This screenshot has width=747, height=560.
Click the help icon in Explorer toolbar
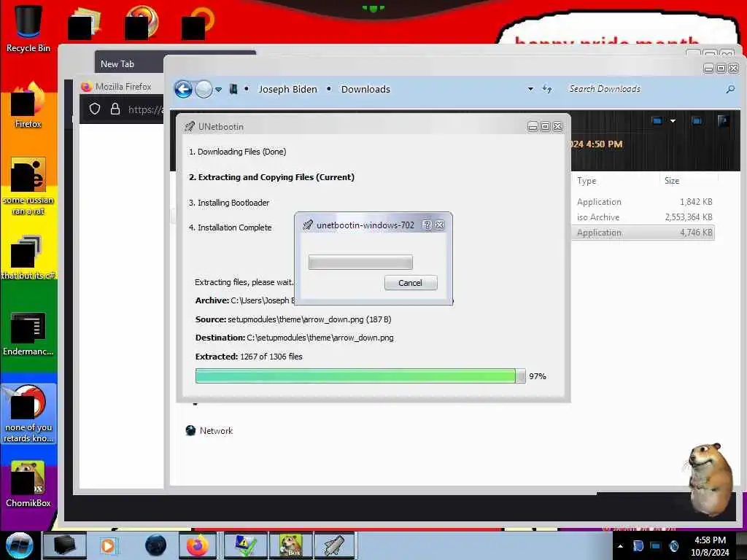(723, 121)
